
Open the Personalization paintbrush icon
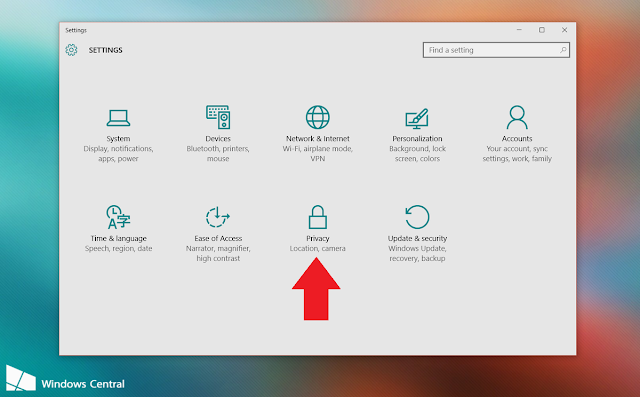417,118
